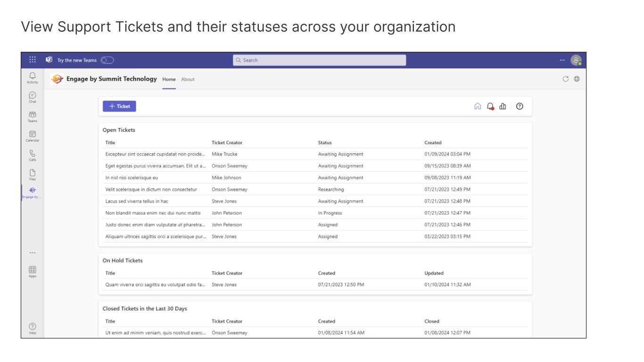Open the ticket 'In nisl nisi scelerisque eu'
Image resolution: width=644 pixels, height=362 pixels.
click(132, 178)
